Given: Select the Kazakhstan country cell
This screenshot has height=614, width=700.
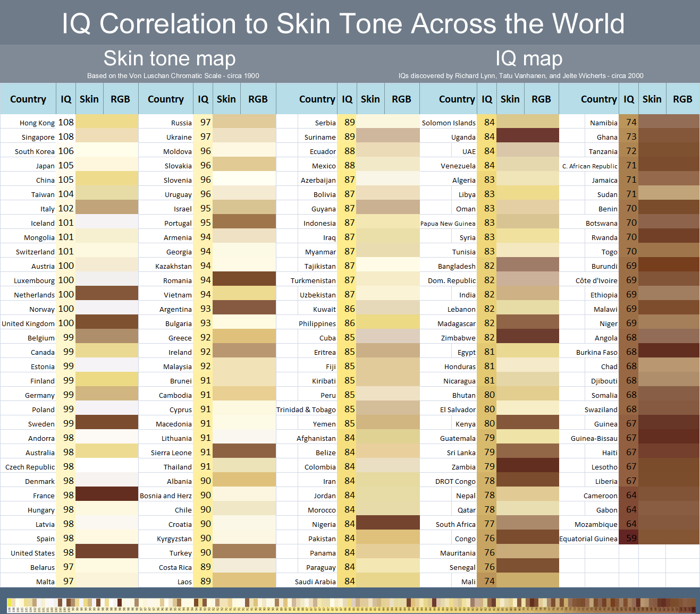Looking at the screenshot, I should [x=166, y=266].
